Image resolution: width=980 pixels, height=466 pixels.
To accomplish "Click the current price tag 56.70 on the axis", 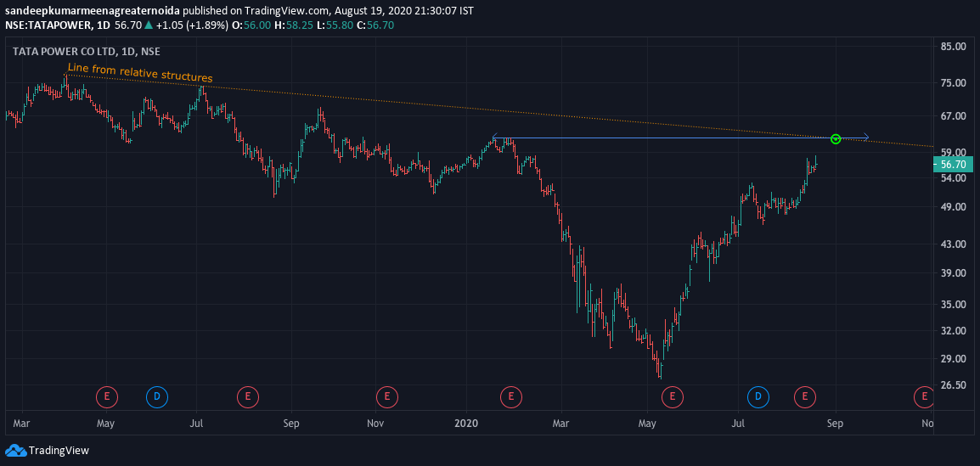I will pos(953,165).
